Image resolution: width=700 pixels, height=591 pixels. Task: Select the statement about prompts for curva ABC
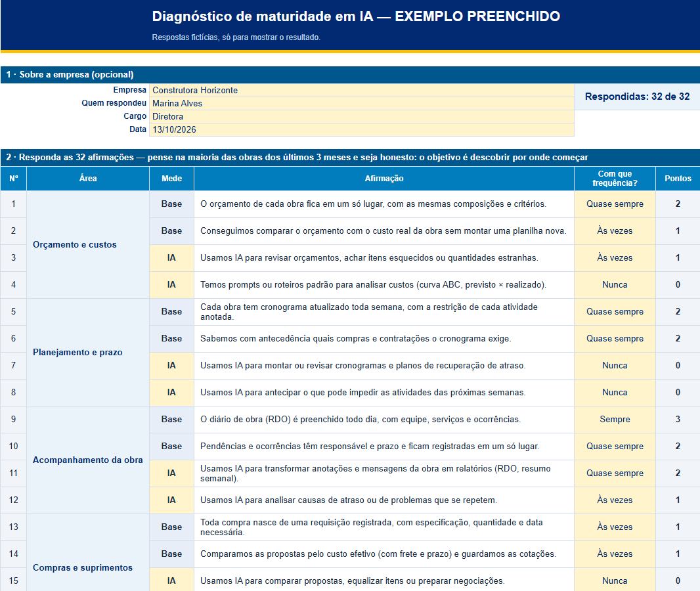pyautogui.click(x=384, y=285)
